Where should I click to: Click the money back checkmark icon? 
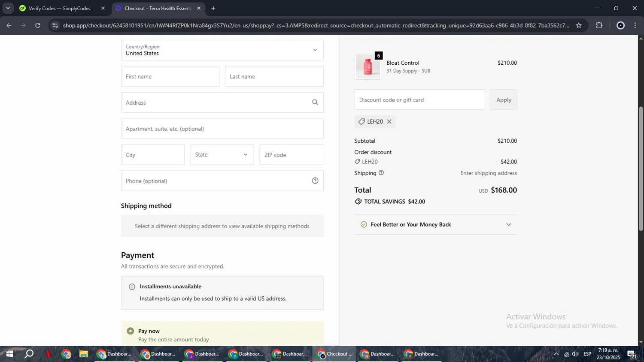point(364,224)
